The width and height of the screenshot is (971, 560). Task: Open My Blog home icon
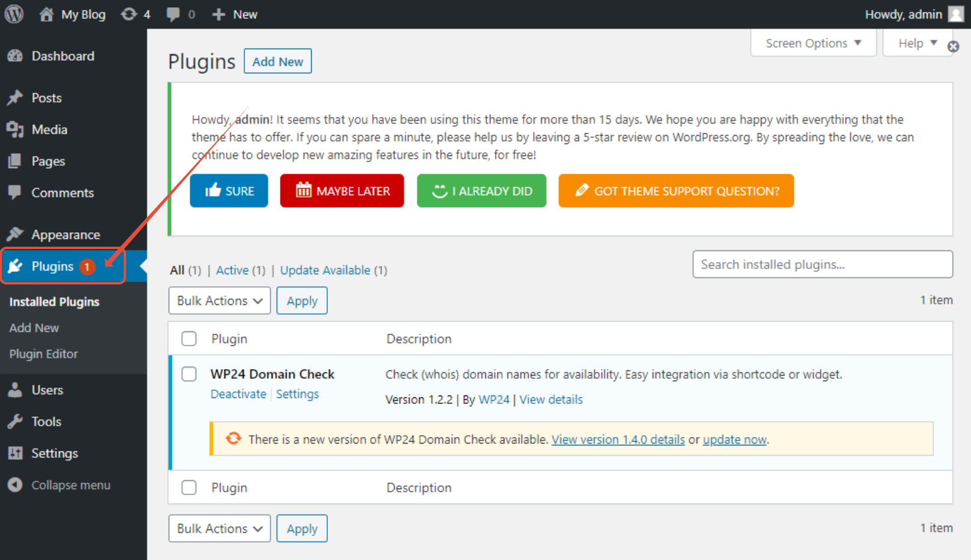tap(46, 14)
